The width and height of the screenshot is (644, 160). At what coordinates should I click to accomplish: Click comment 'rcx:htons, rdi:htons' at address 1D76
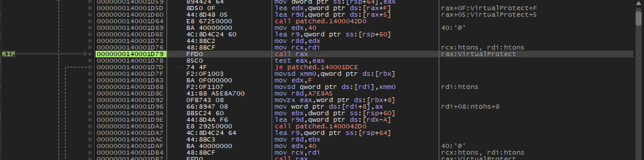click(x=483, y=47)
